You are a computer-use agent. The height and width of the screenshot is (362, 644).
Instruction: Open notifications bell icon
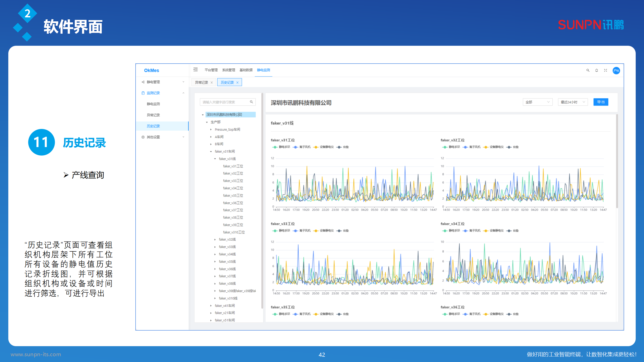click(596, 70)
